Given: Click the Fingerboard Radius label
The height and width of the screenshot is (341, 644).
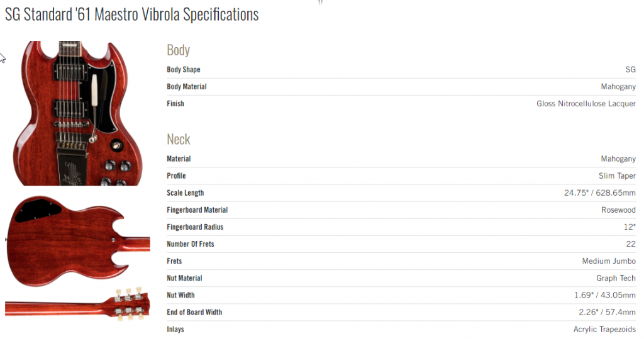Looking at the screenshot, I should tap(195, 226).
